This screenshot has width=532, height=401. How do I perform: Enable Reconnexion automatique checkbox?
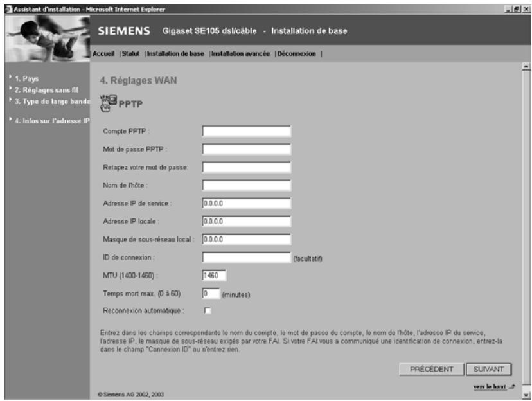click(x=208, y=310)
